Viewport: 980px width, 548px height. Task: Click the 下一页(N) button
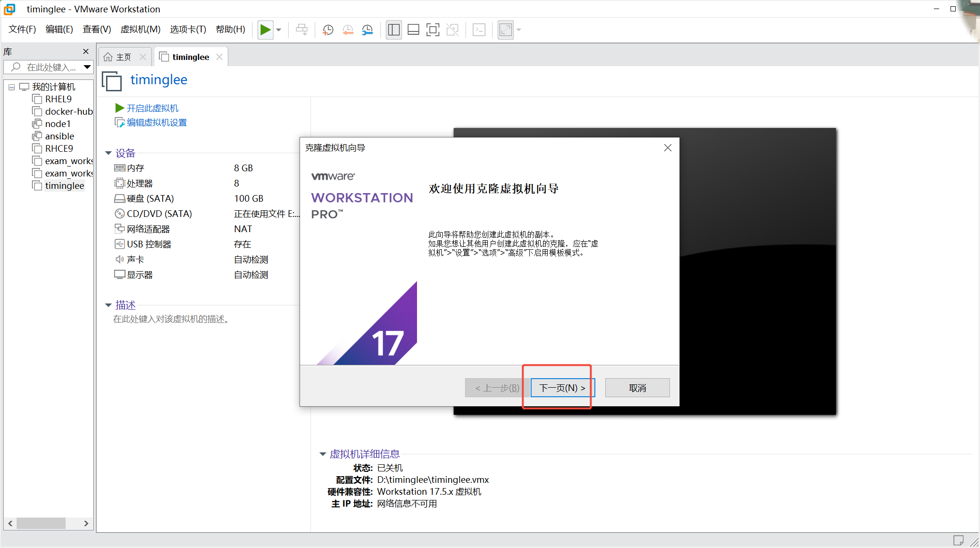coord(562,388)
